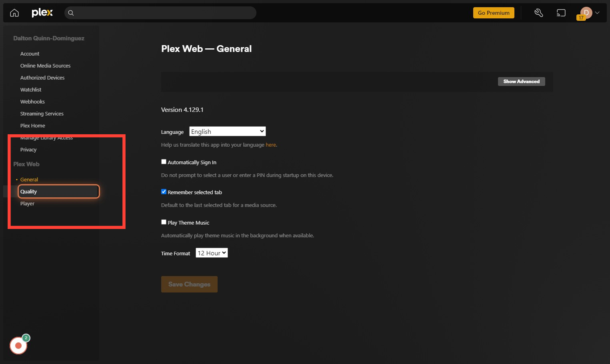The height and width of the screenshot is (364, 610).
Task: Open the translation 'here' link
Action: tap(271, 145)
